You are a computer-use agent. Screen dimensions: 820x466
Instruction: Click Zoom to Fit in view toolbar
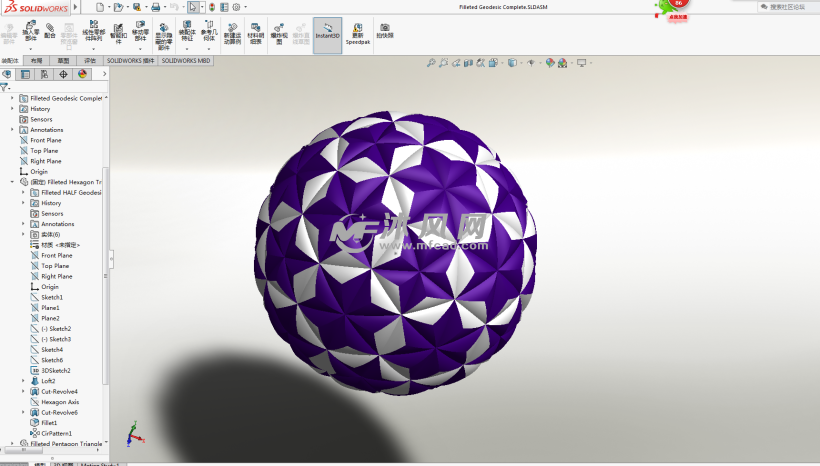(431, 63)
